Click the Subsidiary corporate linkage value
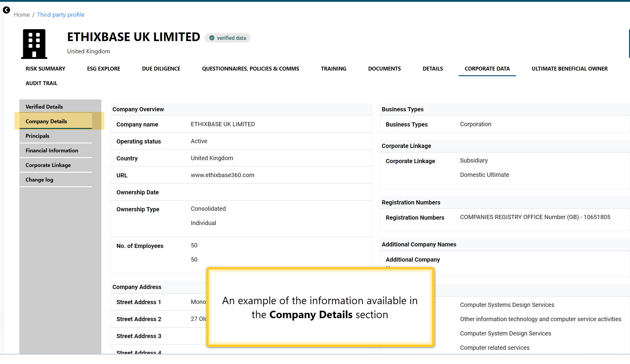Image resolution: width=630 pixels, height=364 pixels. (474, 160)
